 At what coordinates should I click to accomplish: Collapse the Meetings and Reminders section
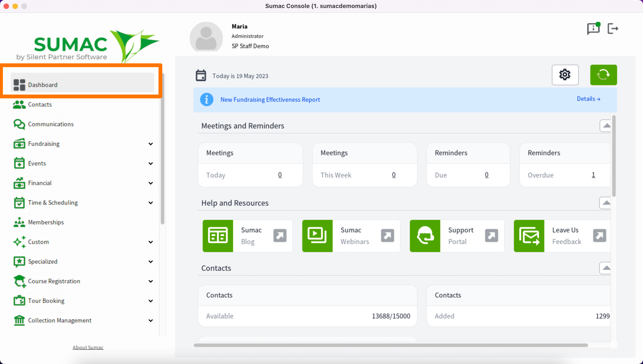(605, 126)
